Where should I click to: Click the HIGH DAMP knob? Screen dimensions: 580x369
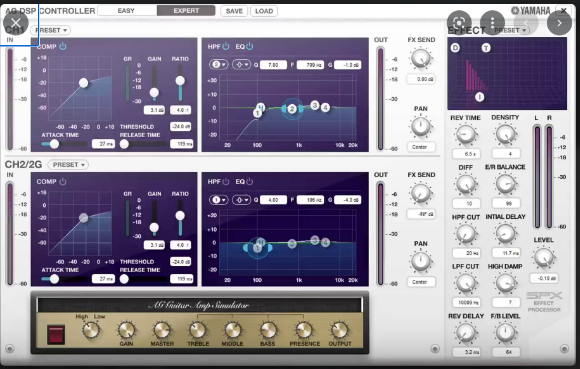click(x=505, y=284)
